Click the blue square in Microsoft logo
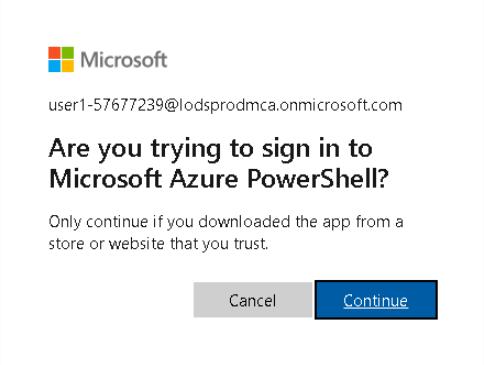The width and height of the screenshot is (484, 365). (54, 66)
